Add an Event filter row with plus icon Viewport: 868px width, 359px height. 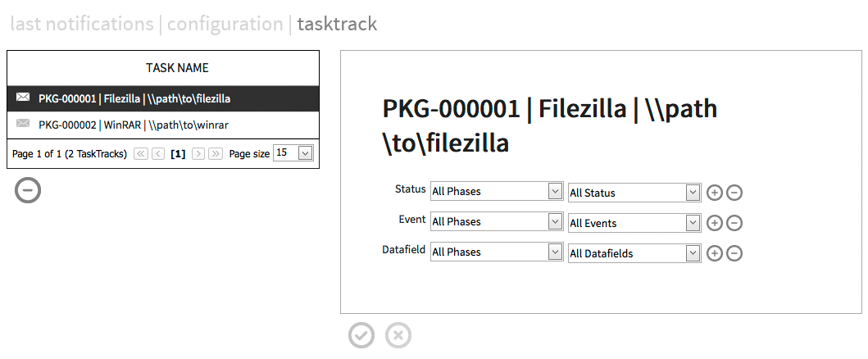[x=715, y=223]
